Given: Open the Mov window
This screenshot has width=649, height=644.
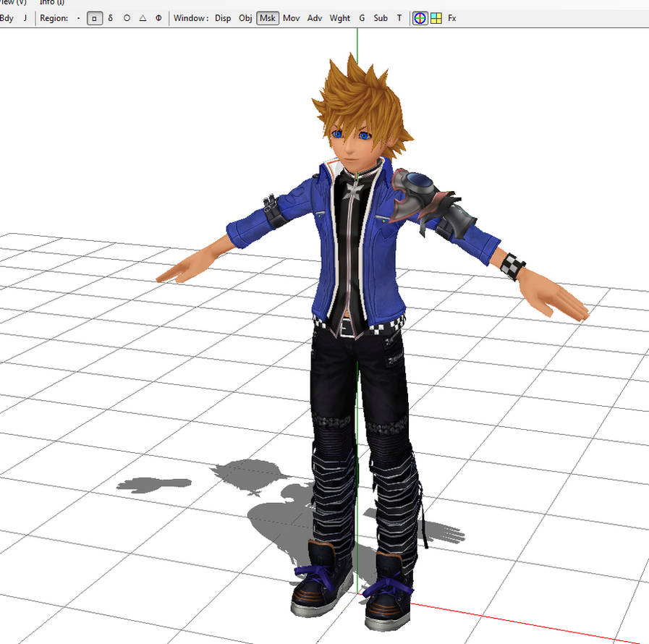Looking at the screenshot, I should point(291,18).
